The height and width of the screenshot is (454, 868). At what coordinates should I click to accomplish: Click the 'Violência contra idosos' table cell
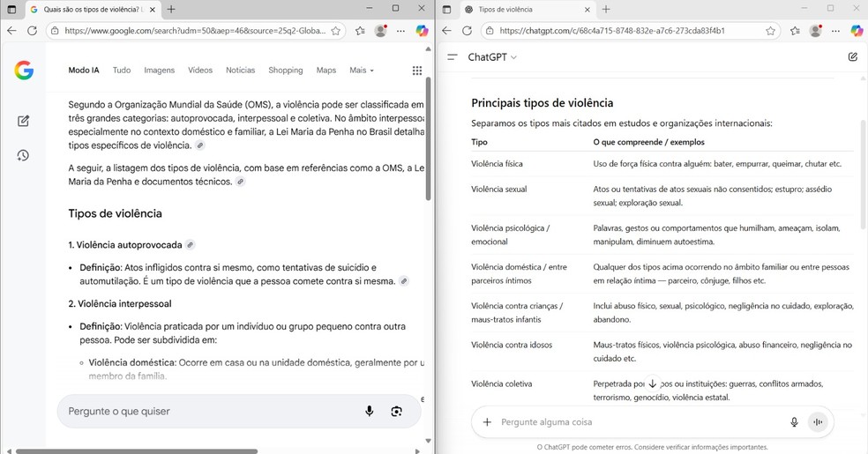[512, 345]
